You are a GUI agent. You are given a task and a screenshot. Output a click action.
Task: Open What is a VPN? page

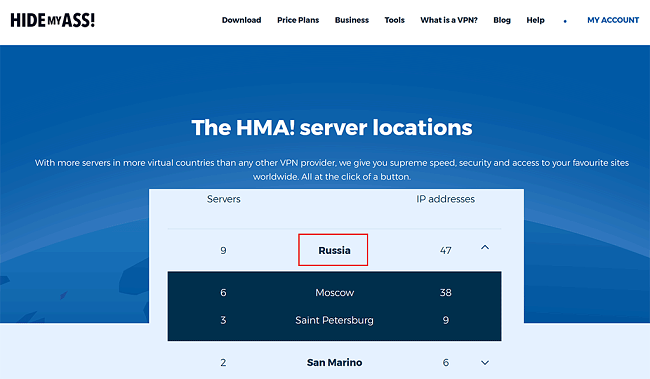tap(449, 20)
